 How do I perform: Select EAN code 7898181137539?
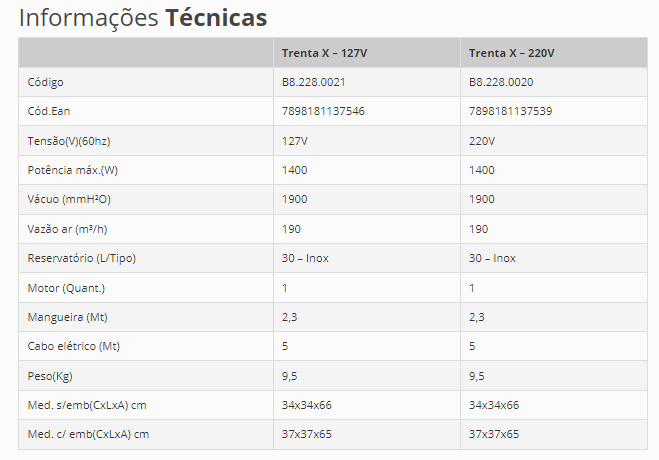[511, 111]
